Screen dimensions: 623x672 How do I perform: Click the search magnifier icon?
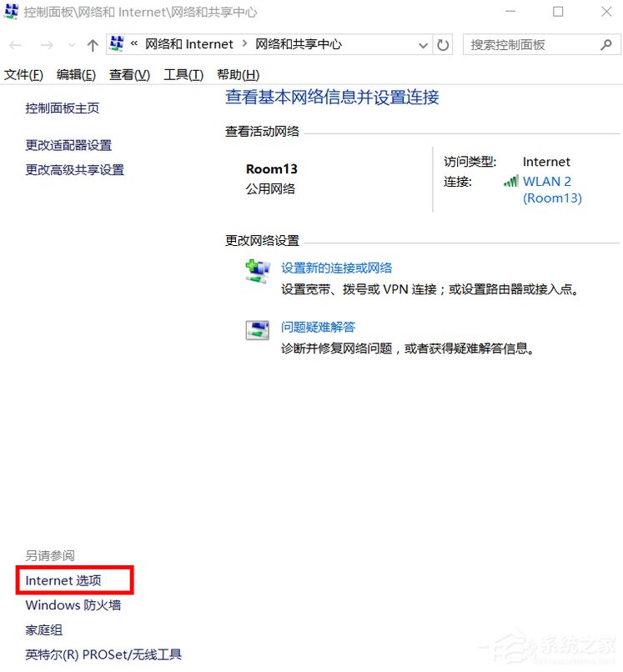(605, 45)
